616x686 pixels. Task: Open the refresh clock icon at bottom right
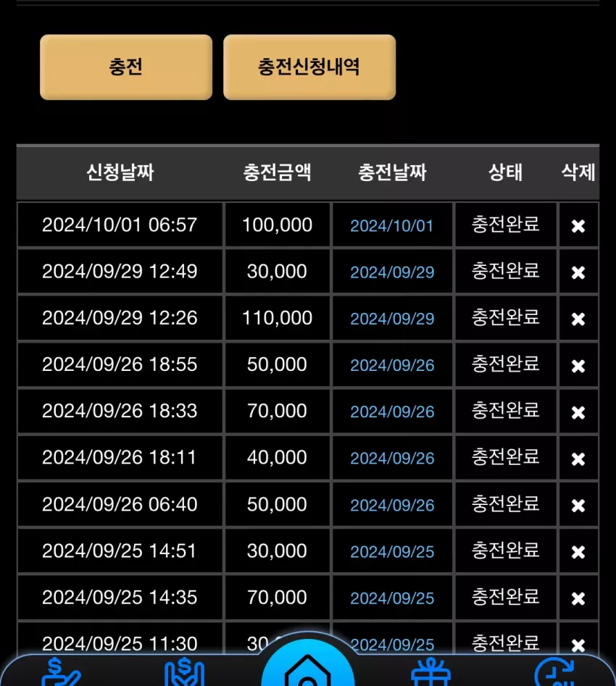554,672
